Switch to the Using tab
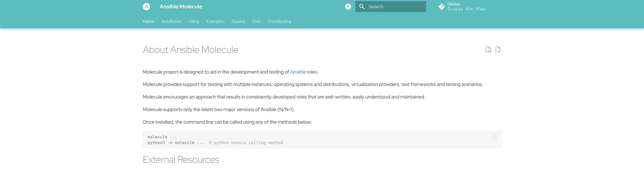 pos(194,21)
